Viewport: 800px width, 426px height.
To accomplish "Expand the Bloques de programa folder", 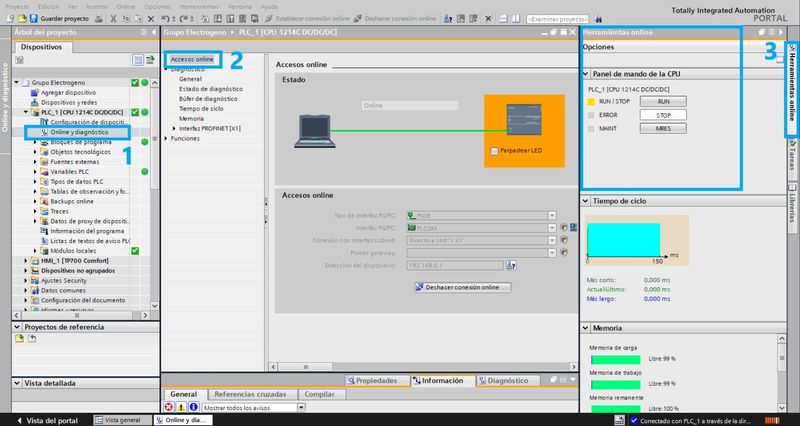I will [37, 143].
